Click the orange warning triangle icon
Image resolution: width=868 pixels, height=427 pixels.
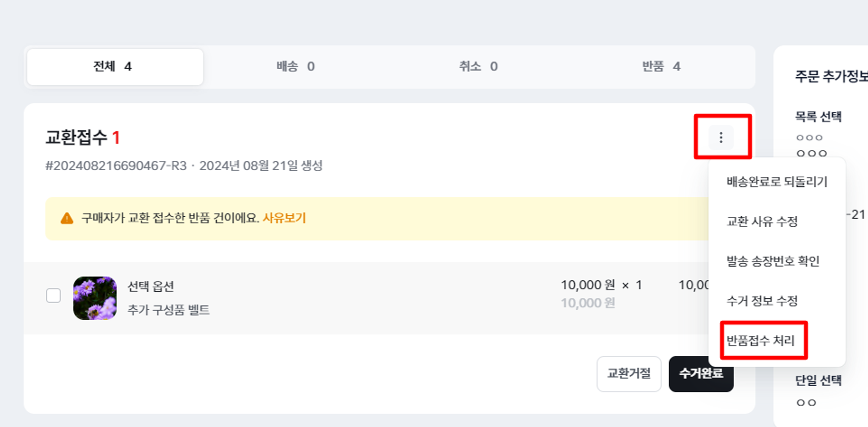(x=67, y=218)
